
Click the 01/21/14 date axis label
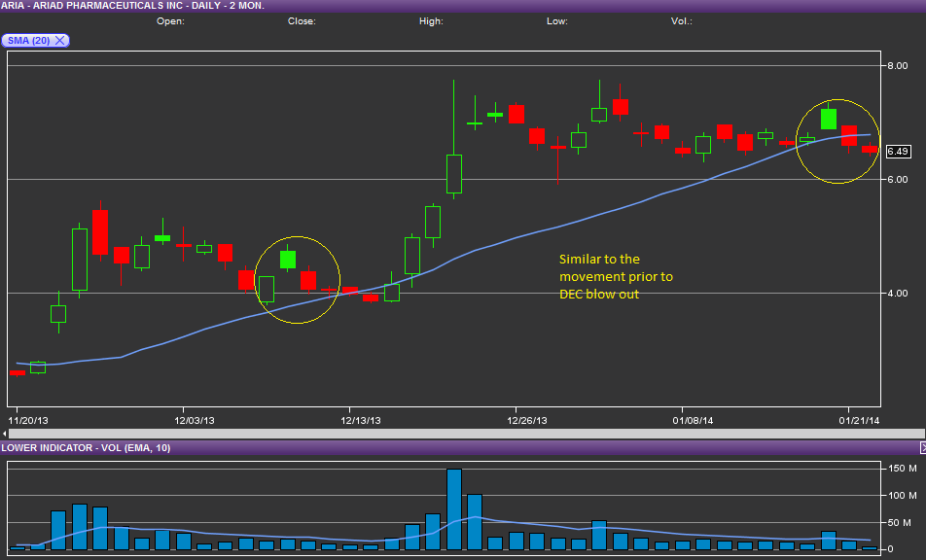point(861,421)
